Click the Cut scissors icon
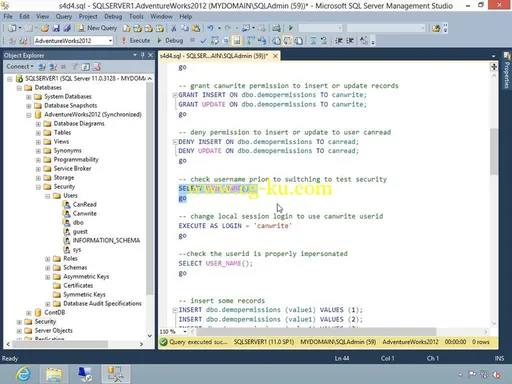Image resolution: width=512 pixels, height=384 pixels. click(x=174, y=28)
